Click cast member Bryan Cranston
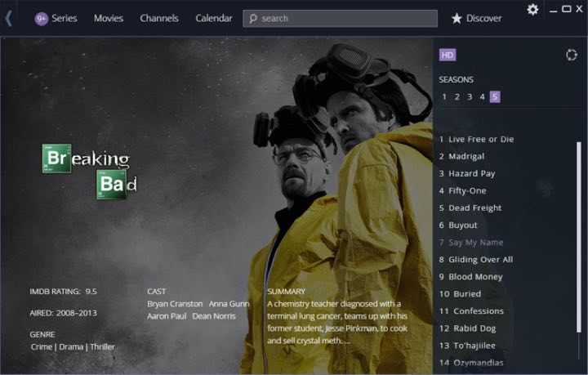 tap(175, 303)
